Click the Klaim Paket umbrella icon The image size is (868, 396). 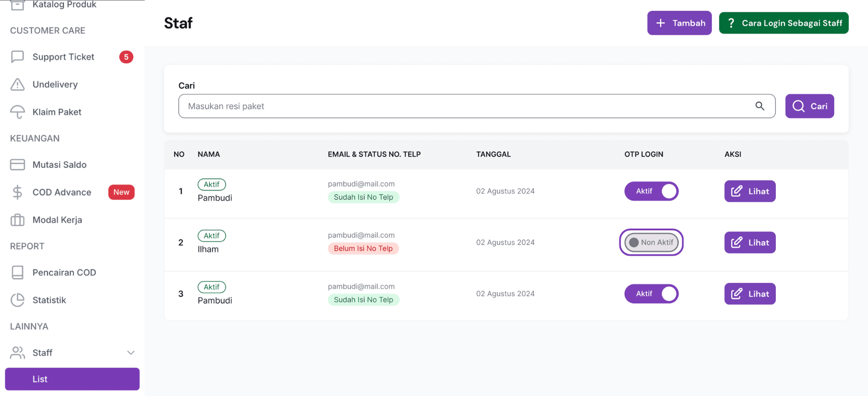tap(17, 112)
